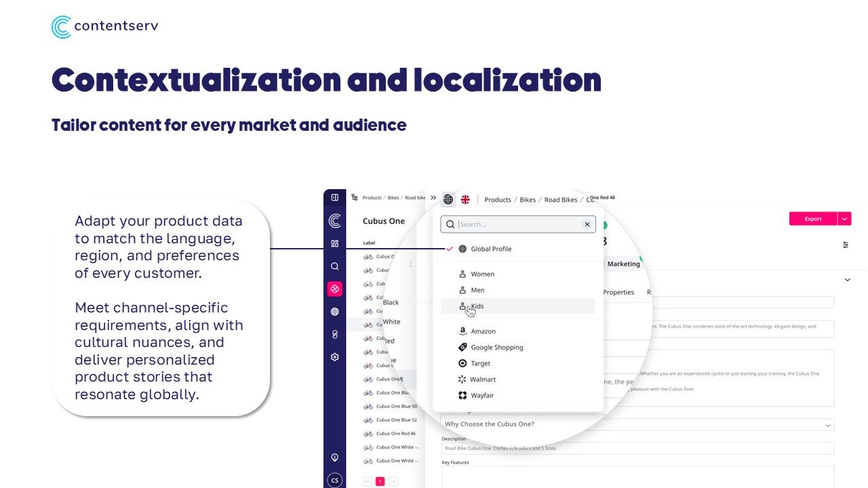This screenshot has height=488, width=868.
Task: Focus the profile Search field
Action: coord(518,224)
